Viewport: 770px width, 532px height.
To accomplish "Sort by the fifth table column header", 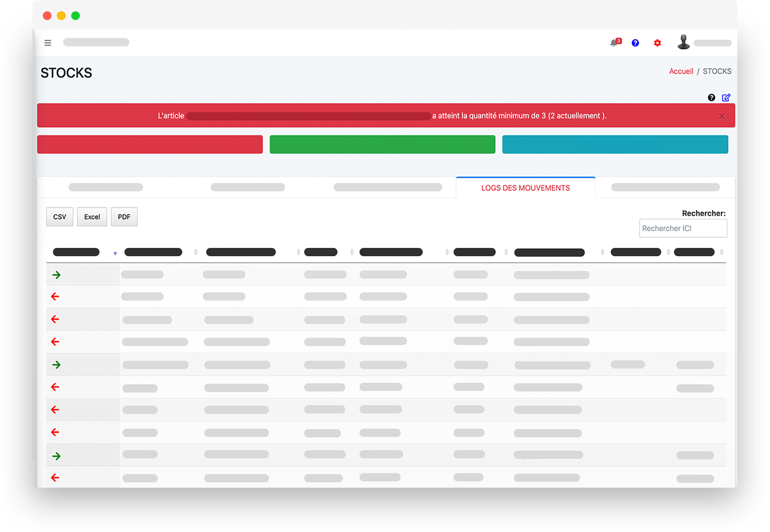I will 391,252.
